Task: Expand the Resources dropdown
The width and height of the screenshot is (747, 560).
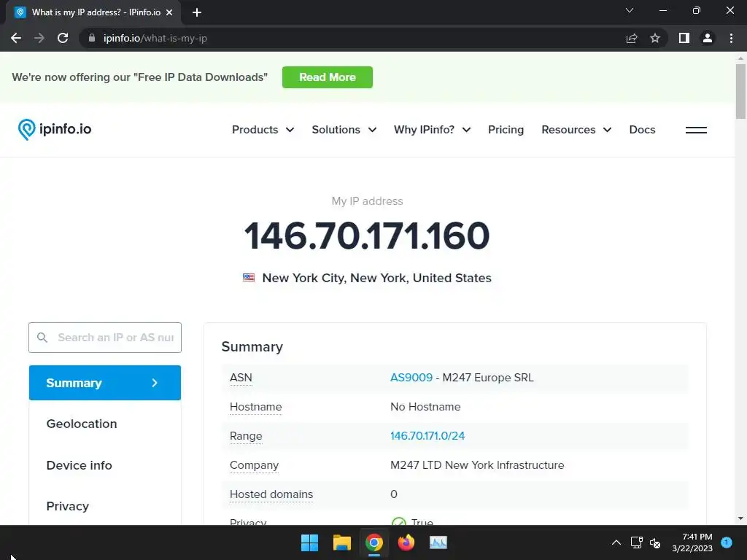Action: click(x=576, y=130)
